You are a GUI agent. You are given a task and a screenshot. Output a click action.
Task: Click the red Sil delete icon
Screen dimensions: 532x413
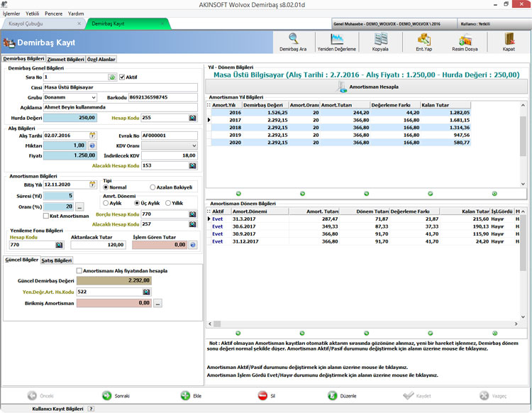click(262, 396)
